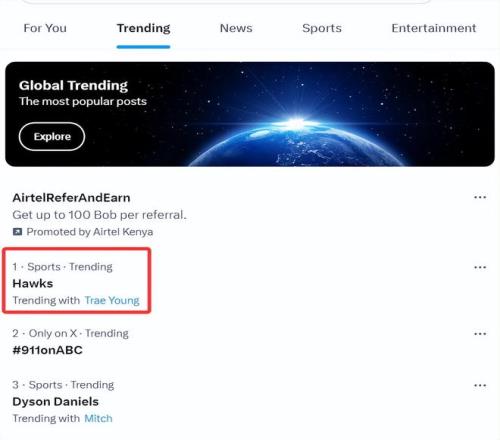
Task: Open the Hawks trending topic
Action: (x=33, y=284)
